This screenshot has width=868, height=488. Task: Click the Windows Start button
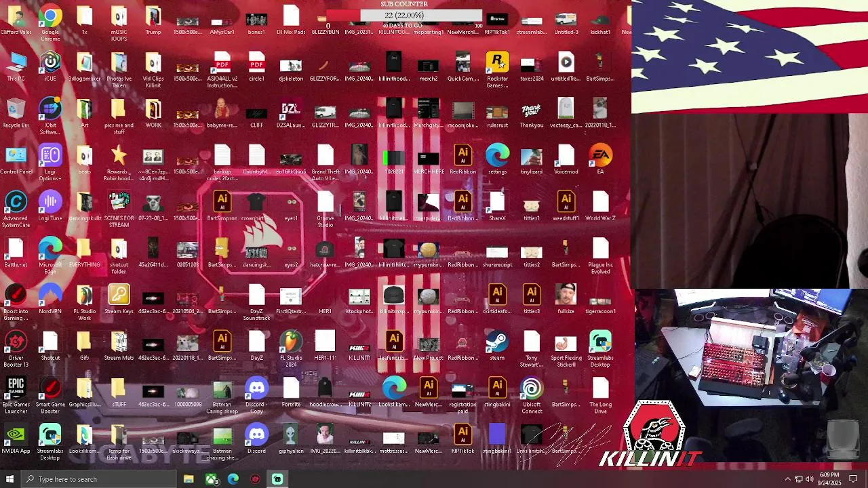[9, 479]
